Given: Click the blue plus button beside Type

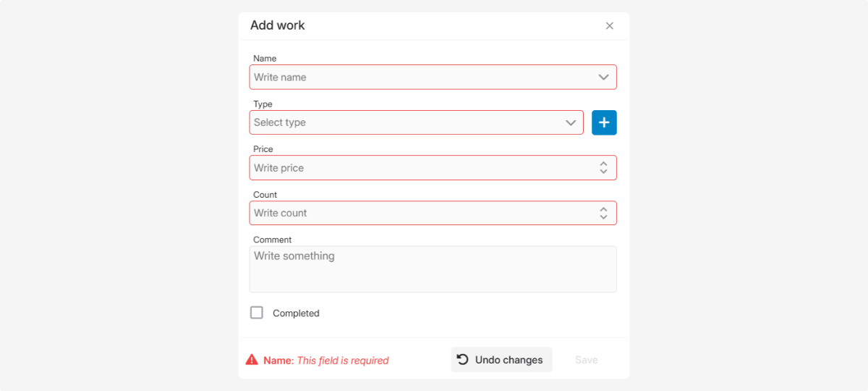Looking at the screenshot, I should pyautogui.click(x=604, y=123).
